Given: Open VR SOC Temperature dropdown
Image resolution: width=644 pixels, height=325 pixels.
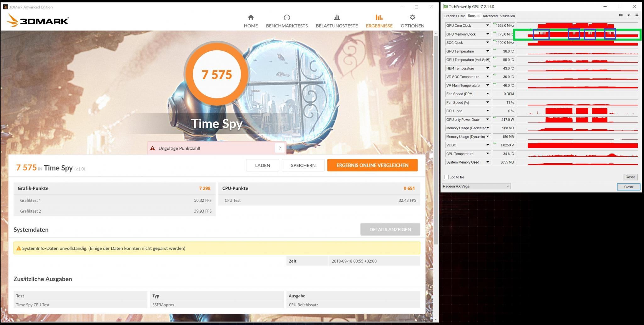Looking at the screenshot, I should 487,77.
